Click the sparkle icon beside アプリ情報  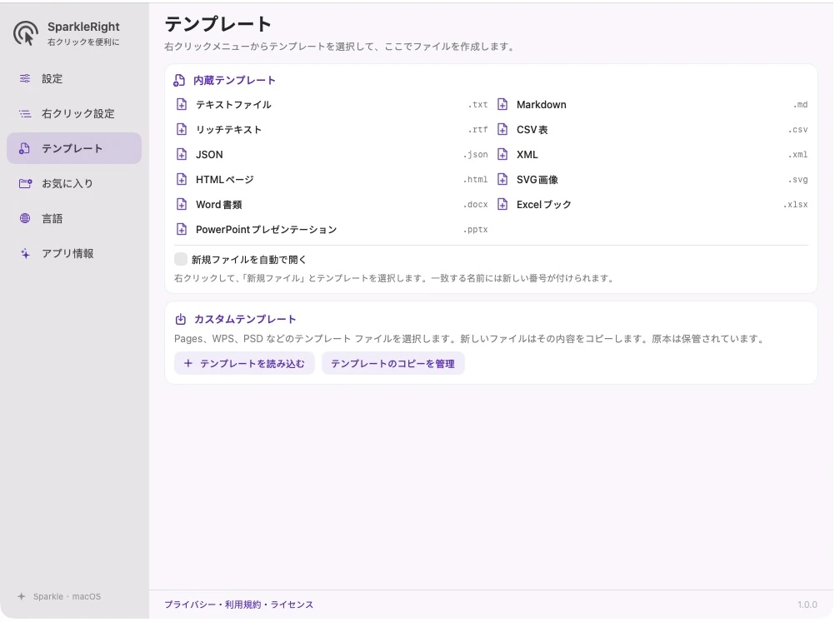(x=25, y=253)
